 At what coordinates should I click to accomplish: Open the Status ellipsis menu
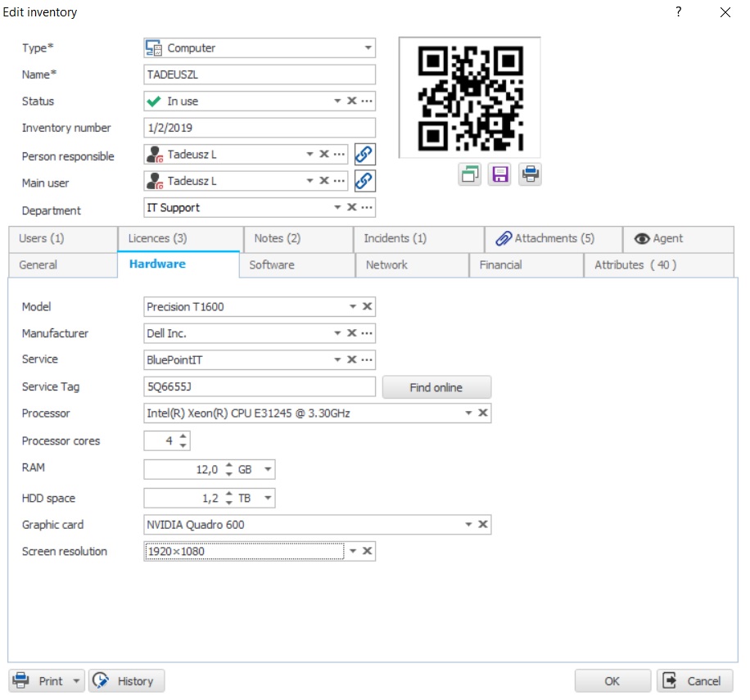(x=367, y=101)
